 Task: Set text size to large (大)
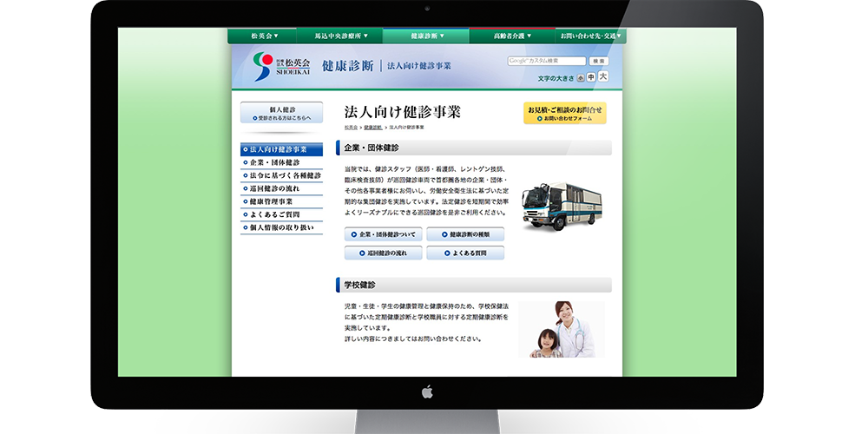(x=603, y=76)
